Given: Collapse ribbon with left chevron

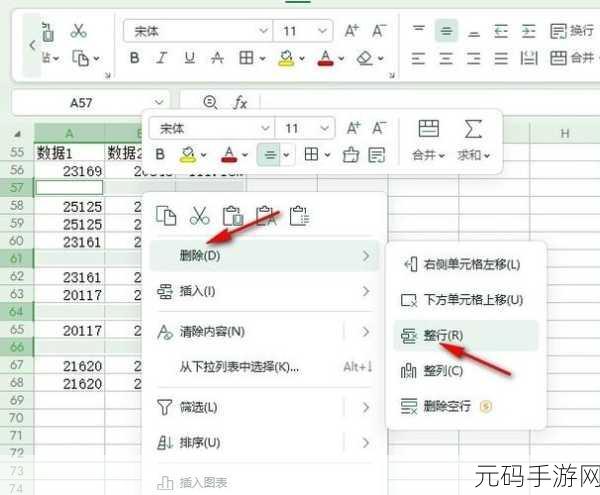Looking at the screenshot, I should coord(33,45).
